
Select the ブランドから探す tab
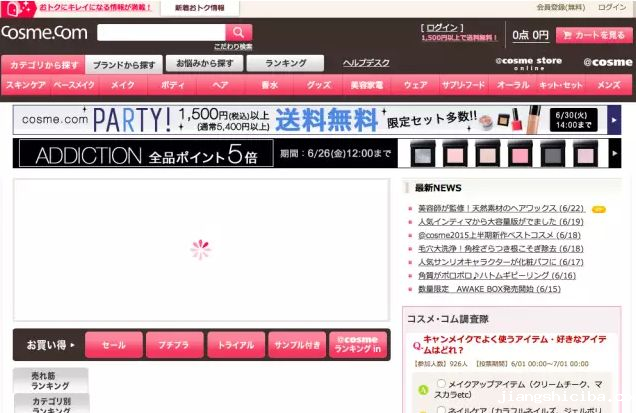[x=124, y=65]
